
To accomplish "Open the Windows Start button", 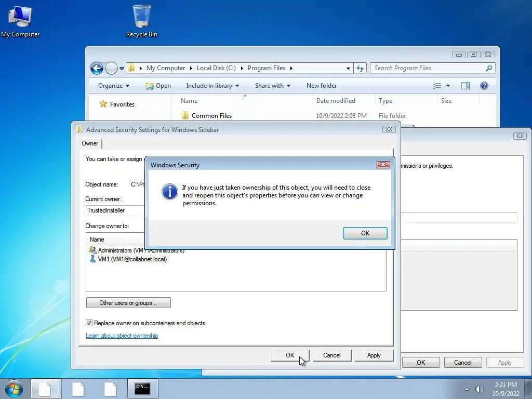I will (14, 389).
